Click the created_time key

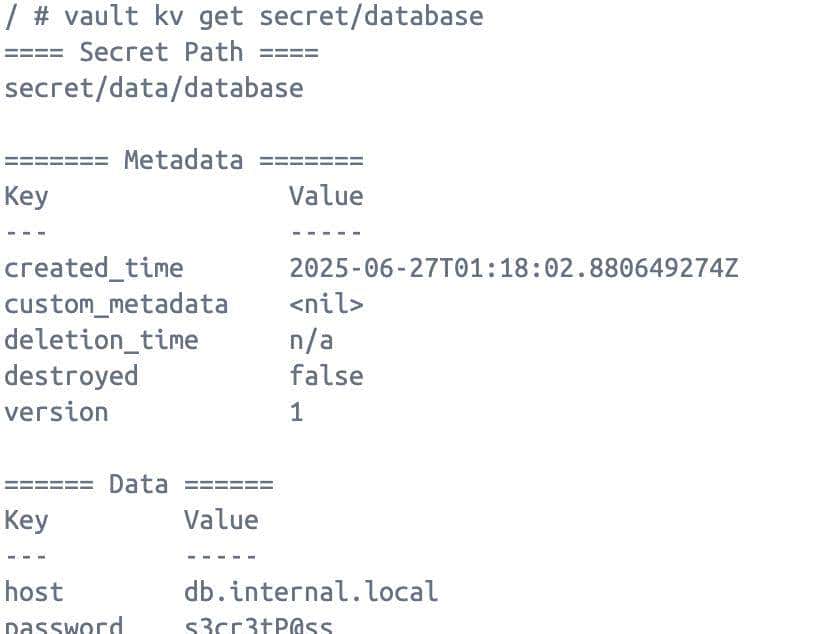[x=94, y=268]
